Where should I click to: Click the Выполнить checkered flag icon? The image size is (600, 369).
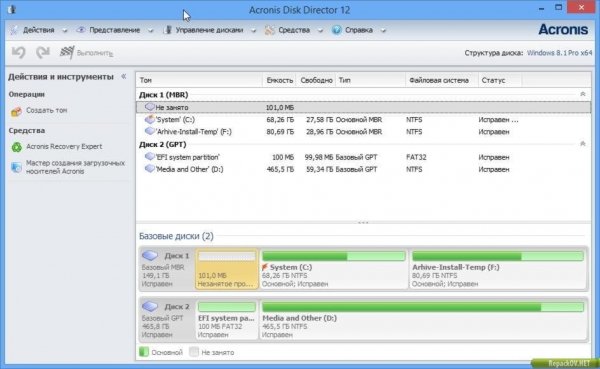pos(67,52)
